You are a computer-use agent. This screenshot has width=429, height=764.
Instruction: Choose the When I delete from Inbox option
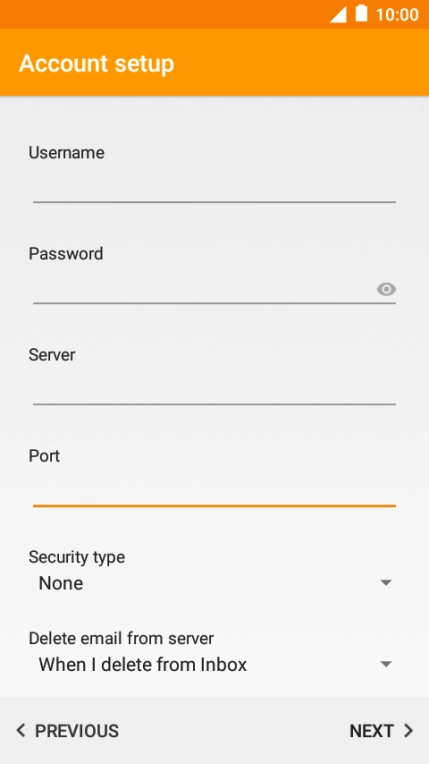143,665
